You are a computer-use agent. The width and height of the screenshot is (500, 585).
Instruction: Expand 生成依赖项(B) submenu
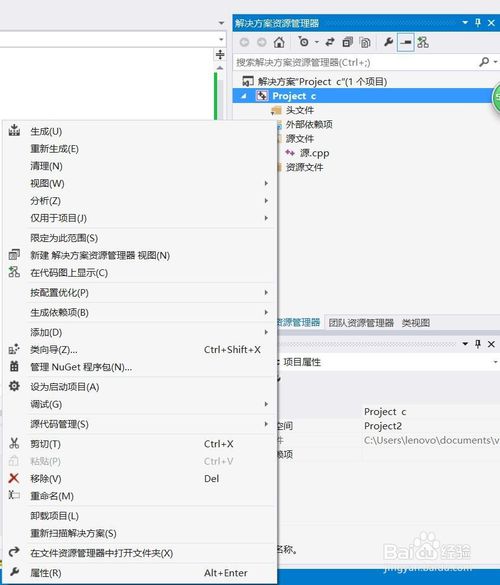pos(140,312)
